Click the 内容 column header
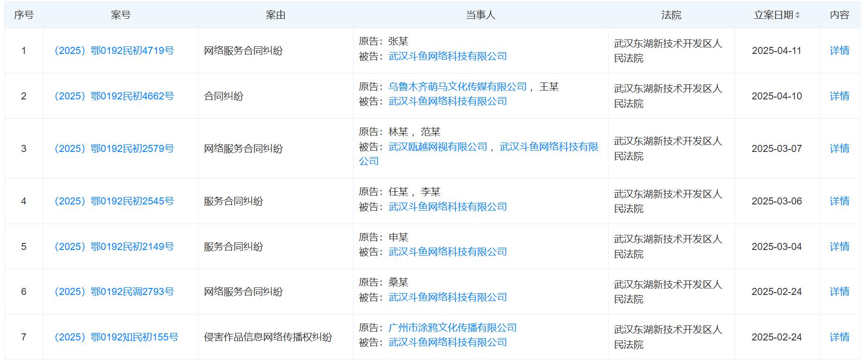 coord(839,15)
